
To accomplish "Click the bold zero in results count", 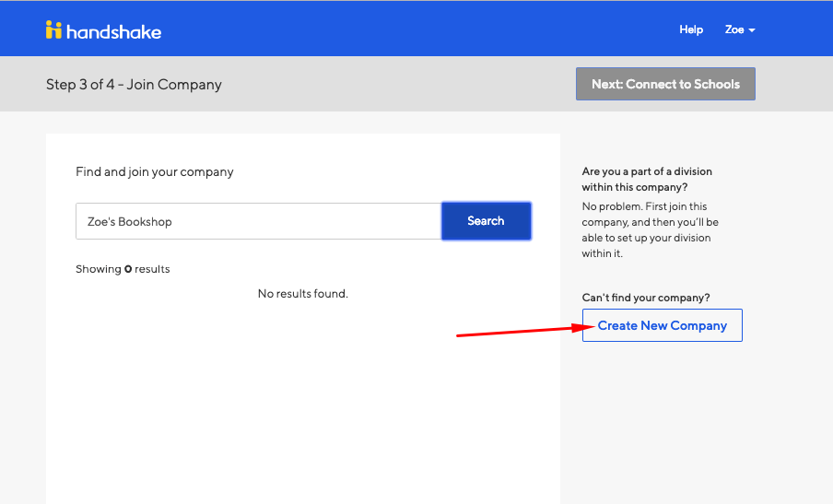I will pyautogui.click(x=128, y=269).
